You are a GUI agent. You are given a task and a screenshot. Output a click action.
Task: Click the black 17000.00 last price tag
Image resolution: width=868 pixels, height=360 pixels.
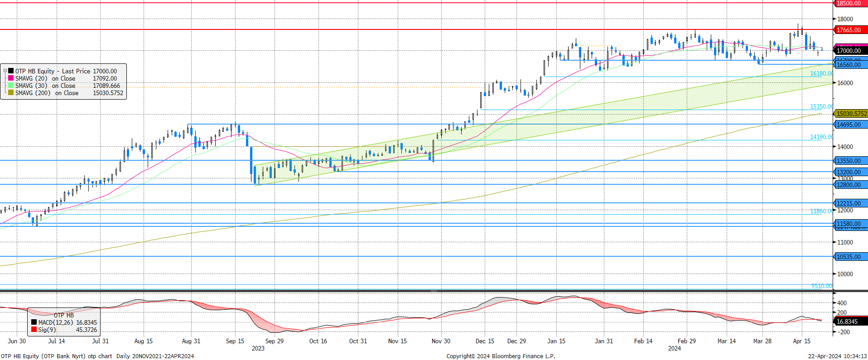851,51
